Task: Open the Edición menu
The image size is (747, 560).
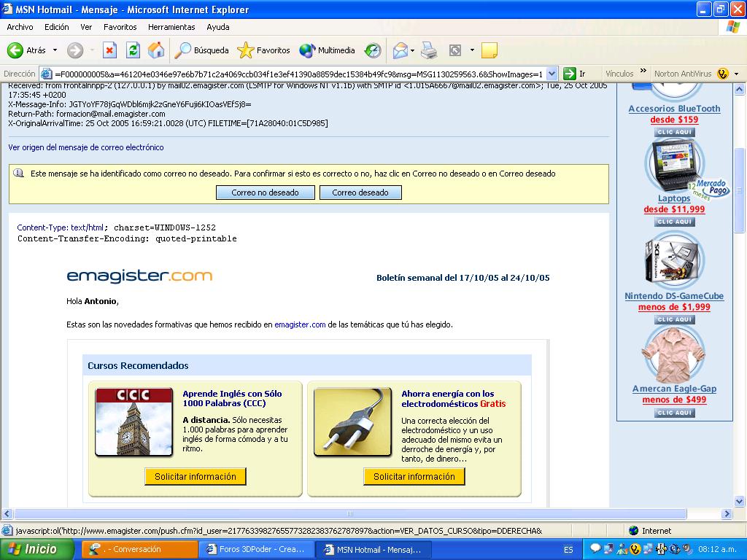Action: click(57, 27)
